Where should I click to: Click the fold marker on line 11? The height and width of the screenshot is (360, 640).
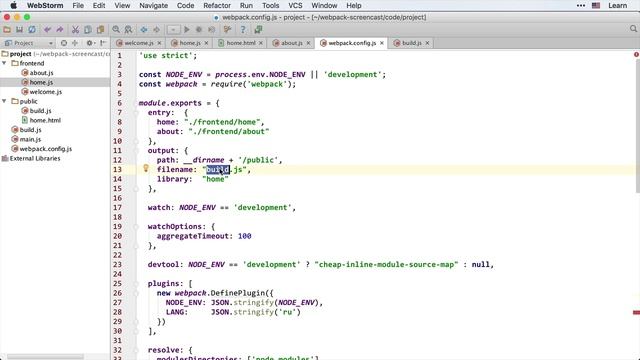[136, 151]
